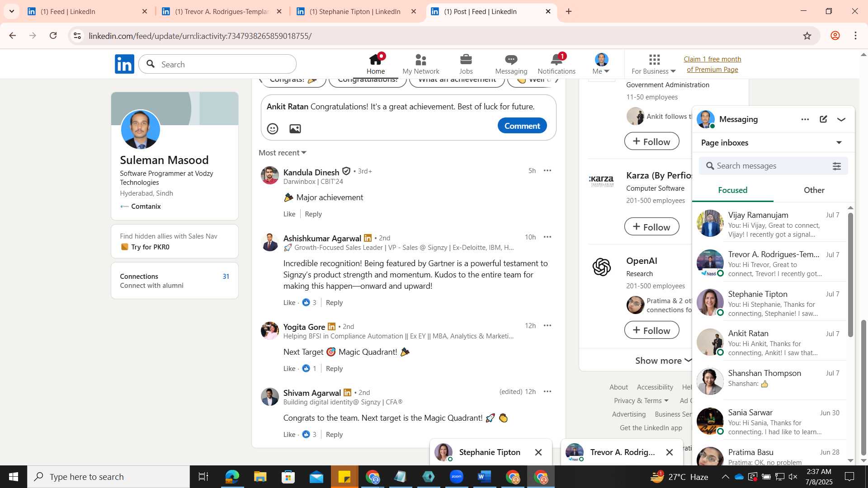
Task: Go back in browser history
Action: coord(12,36)
